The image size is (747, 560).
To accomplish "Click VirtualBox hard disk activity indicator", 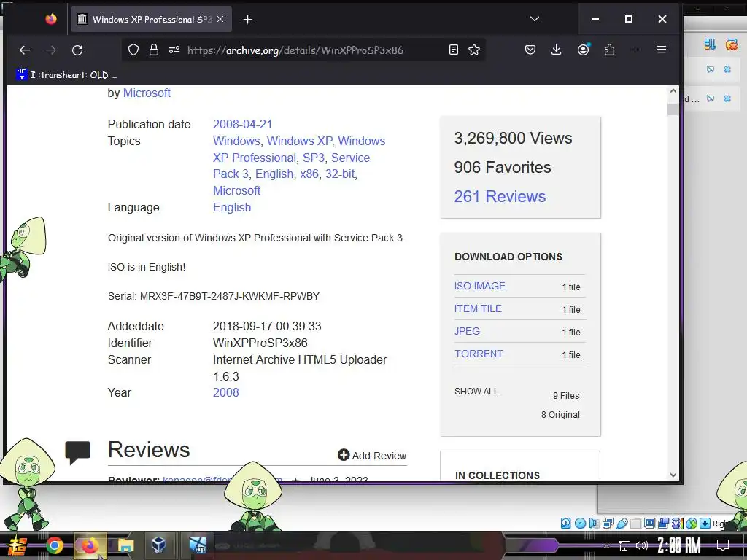I will click(x=565, y=524).
